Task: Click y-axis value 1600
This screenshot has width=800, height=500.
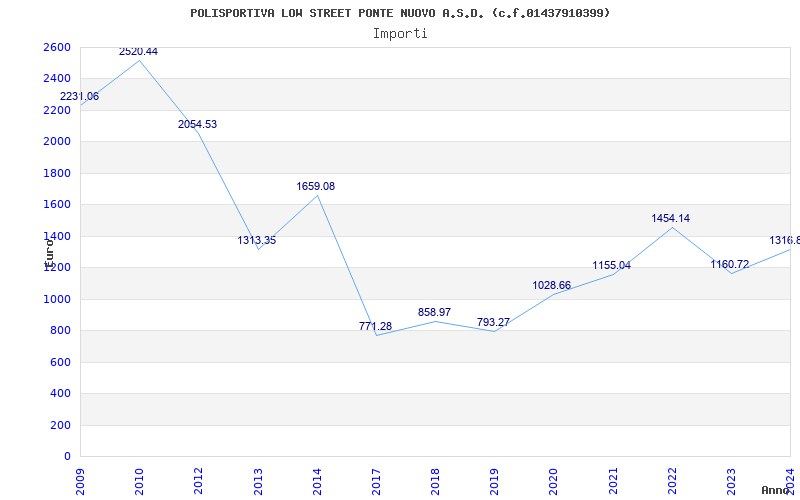Action: (x=57, y=205)
